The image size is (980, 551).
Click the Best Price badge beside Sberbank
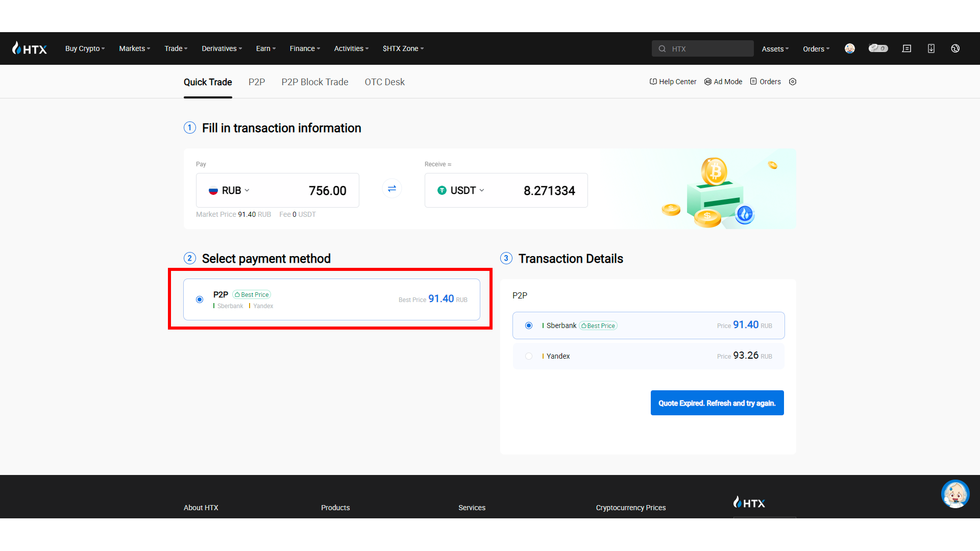598,325
